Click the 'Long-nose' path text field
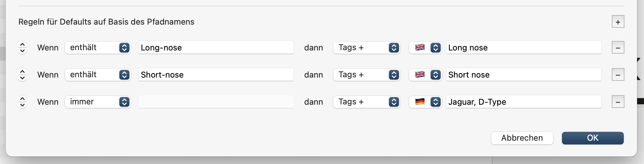The width and height of the screenshot is (644, 164). [216, 48]
